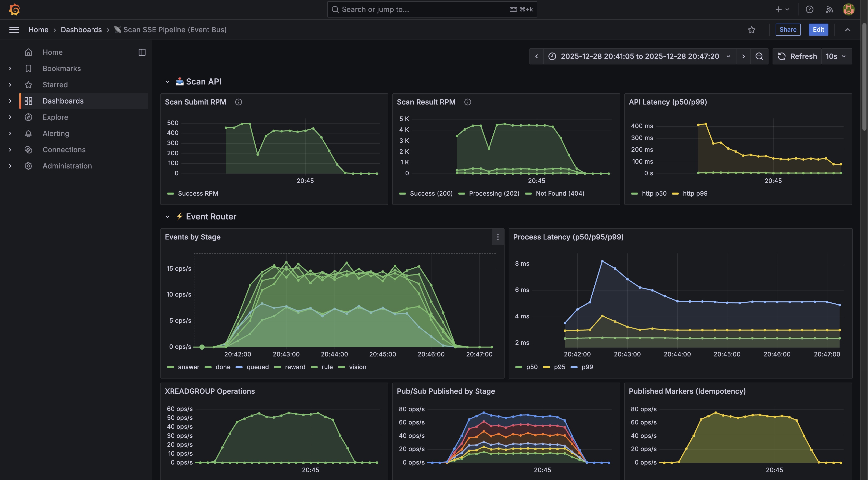
Task: Toggle http p99 series in legend
Action: coord(695,193)
